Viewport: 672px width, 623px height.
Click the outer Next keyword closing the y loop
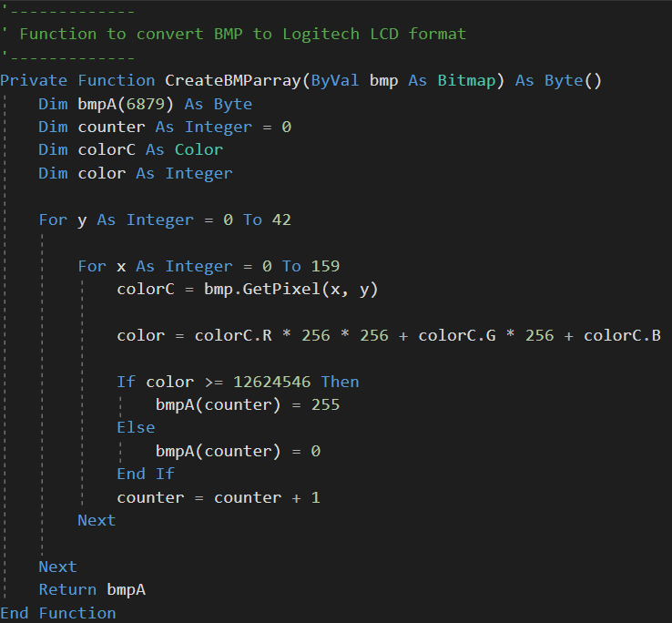58,567
